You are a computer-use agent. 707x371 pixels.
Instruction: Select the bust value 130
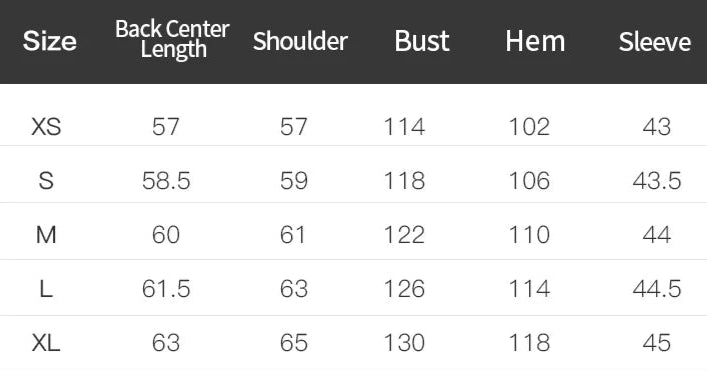[x=404, y=343]
